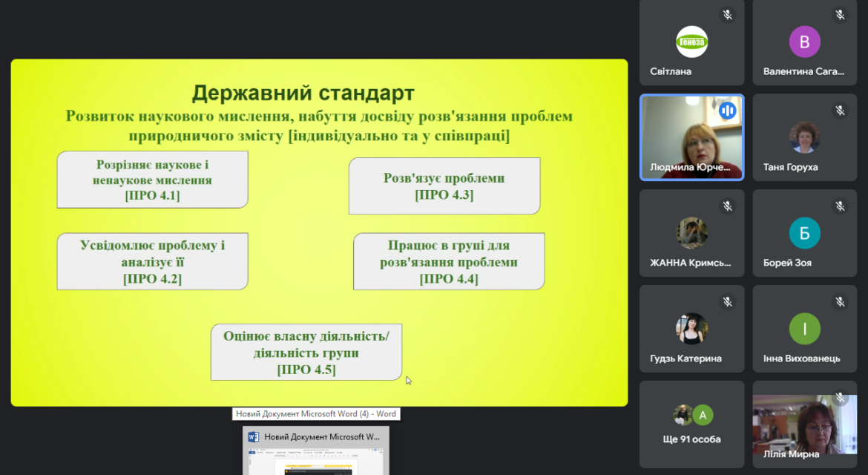This screenshot has height=475, width=868.
Task: Click the muted mic icon on Світлана's tile
Action: [x=727, y=15]
